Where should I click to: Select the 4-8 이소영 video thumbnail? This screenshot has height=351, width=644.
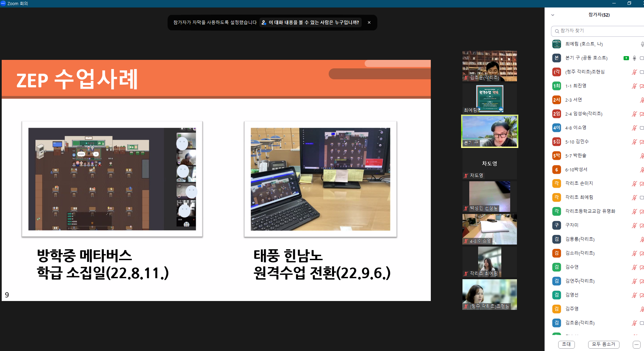[x=489, y=229]
